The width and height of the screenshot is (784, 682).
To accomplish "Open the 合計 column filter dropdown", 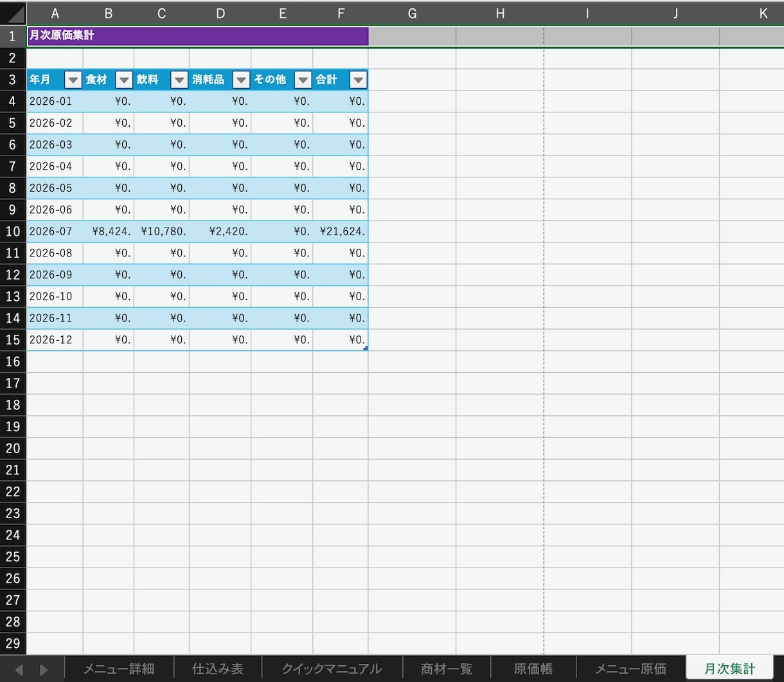I will pos(358,80).
